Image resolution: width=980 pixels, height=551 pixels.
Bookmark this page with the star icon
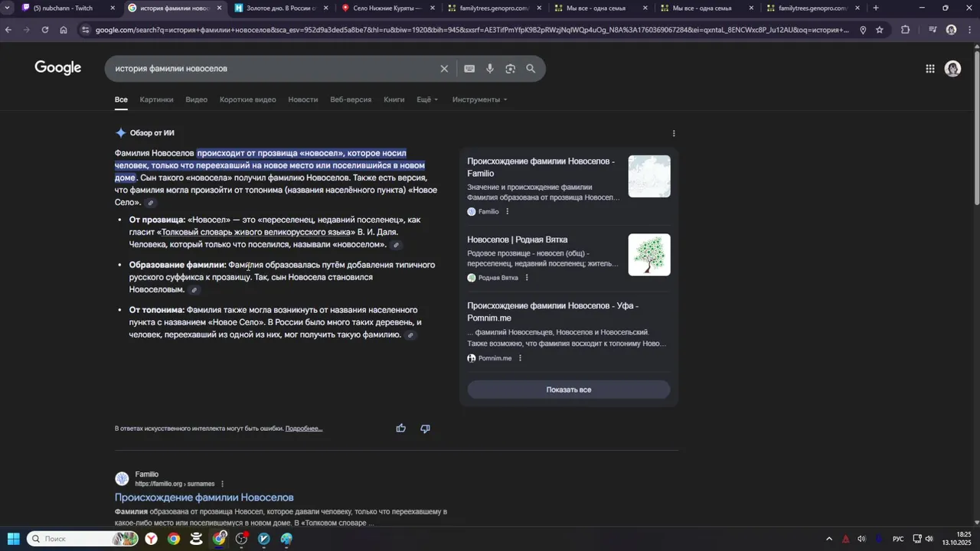pos(880,30)
